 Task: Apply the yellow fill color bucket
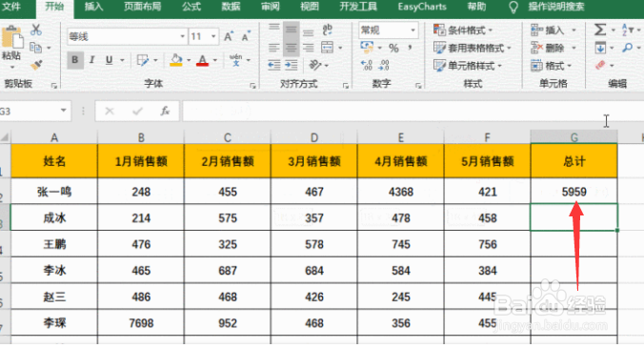(176, 60)
